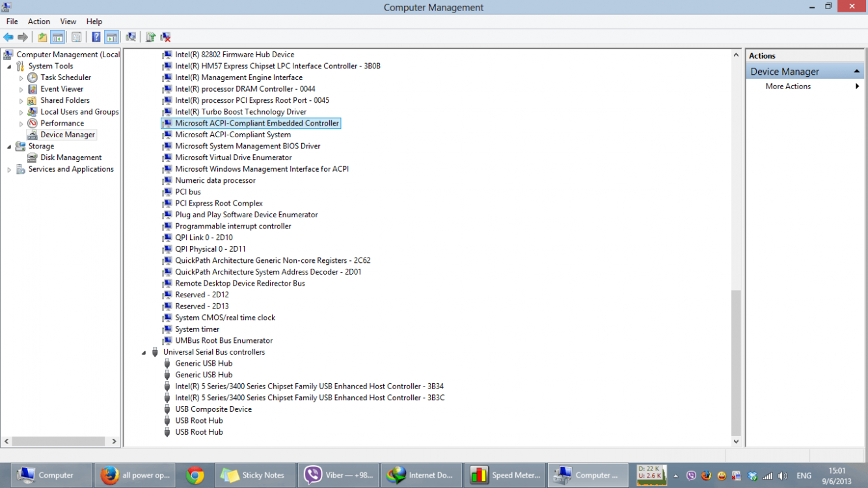This screenshot has width=868, height=488.
Task: Click the PCI bus device icon
Action: (167, 192)
